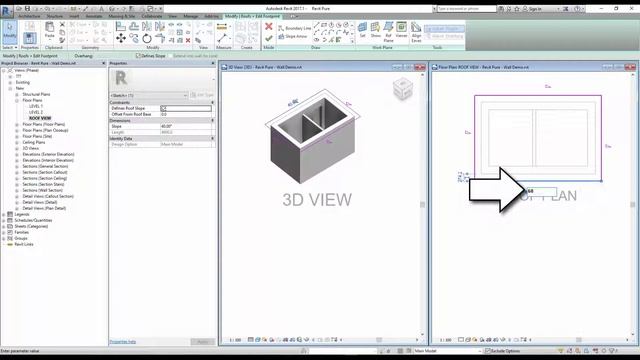This screenshot has width=640, height=360.
Task: Select the Aligned Dimension measure tool
Action: pyautogui.click(x=222, y=27)
